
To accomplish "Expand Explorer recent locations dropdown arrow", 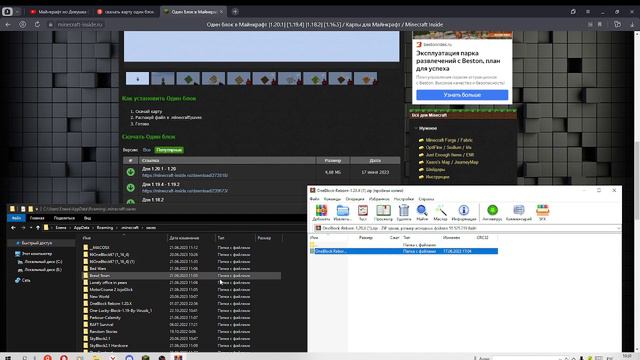I will [x=31, y=228].
